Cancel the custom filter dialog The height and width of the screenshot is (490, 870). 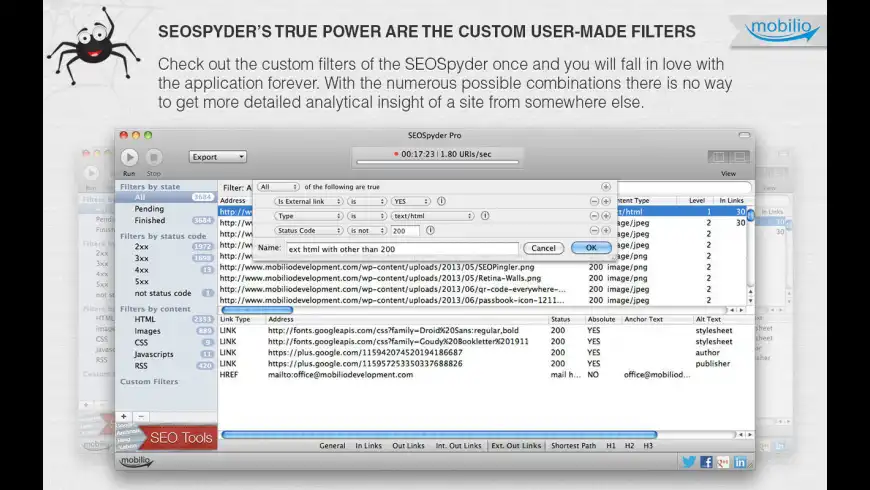(x=543, y=248)
